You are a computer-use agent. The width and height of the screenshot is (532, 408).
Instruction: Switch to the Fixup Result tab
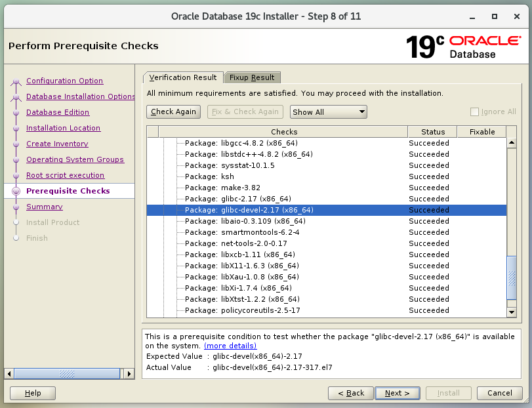point(253,77)
